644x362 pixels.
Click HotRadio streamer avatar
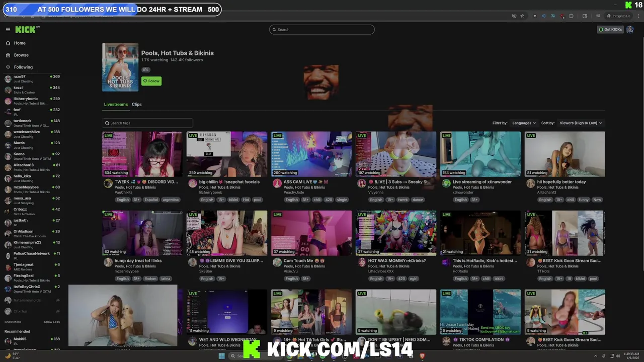click(446, 262)
